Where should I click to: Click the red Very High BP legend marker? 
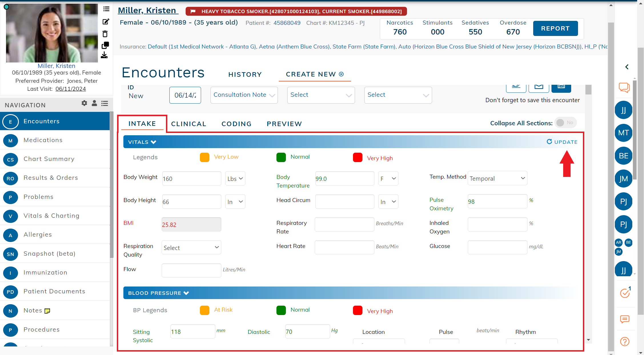click(358, 310)
